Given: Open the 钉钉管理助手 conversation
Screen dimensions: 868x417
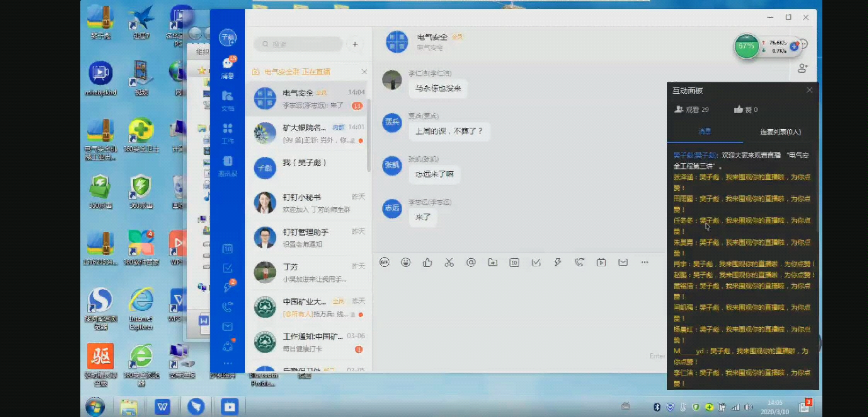Looking at the screenshot, I should coord(306,238).
